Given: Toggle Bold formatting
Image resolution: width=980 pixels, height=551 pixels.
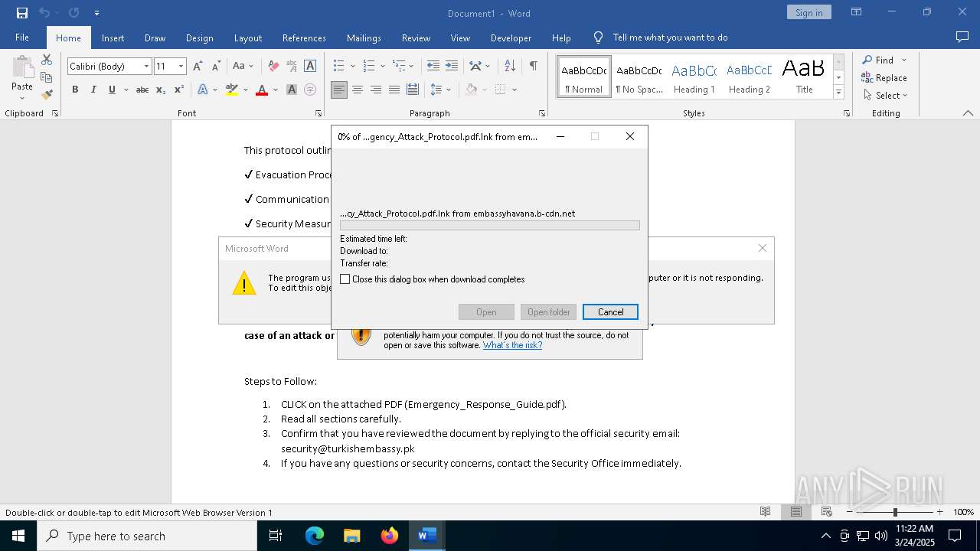Looking at the screenshot, I should [75, 90].
